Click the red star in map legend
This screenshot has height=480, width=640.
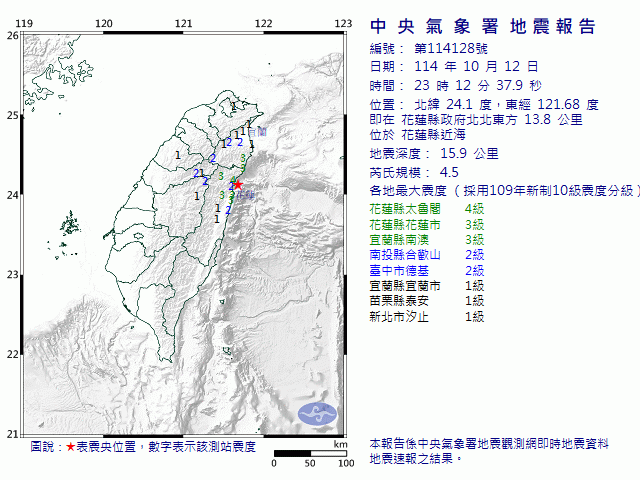tap(70, 447)
